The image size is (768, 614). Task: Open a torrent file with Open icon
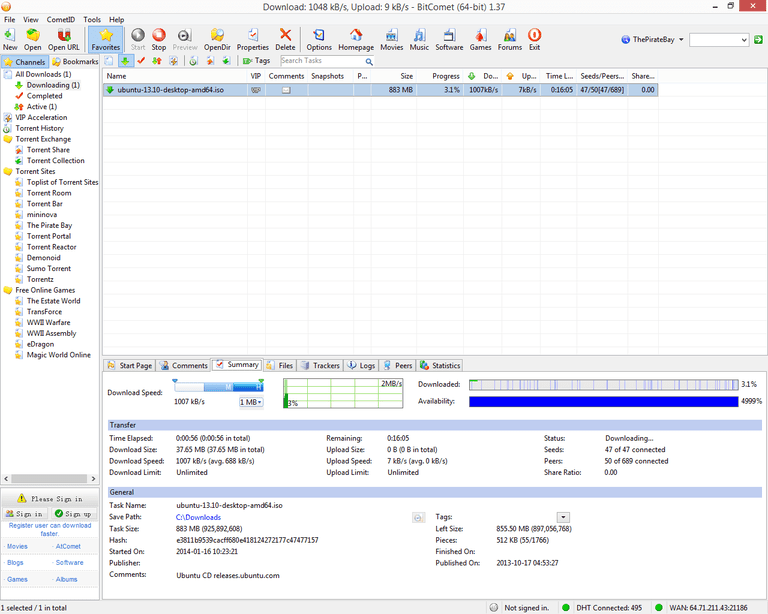tap(33, 39)
